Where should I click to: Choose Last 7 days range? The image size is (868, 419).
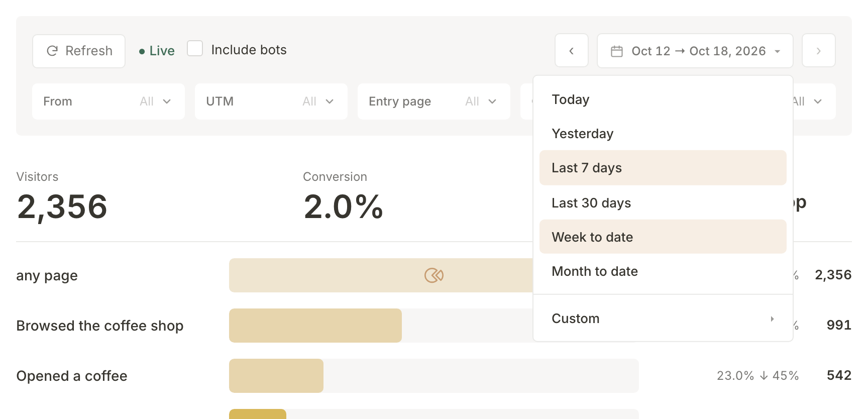[663, 168]
